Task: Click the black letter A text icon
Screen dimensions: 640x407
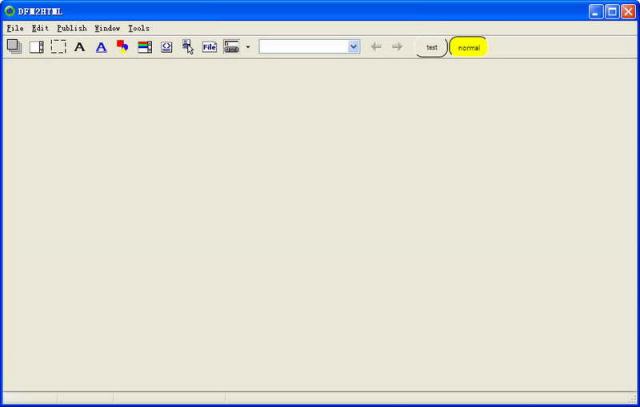Action: (x=80, y=47)
